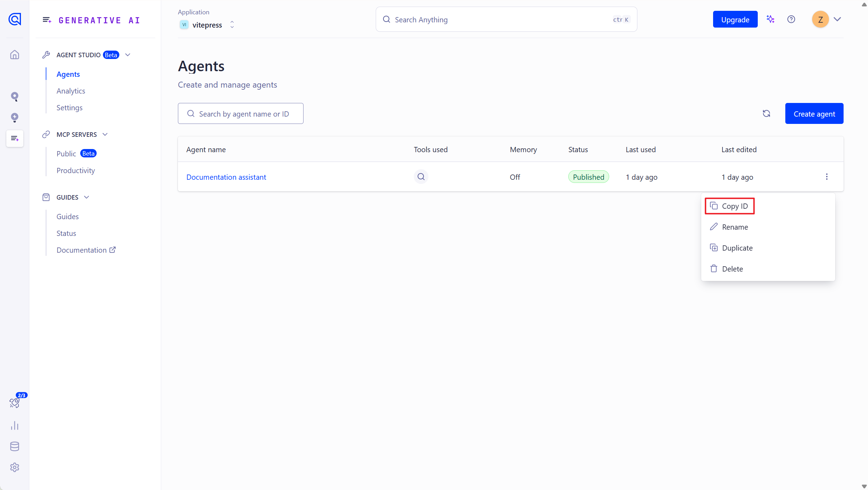Open the database data sources icon
The width and height of the screenshot is (868, 490).
(15, 446)
